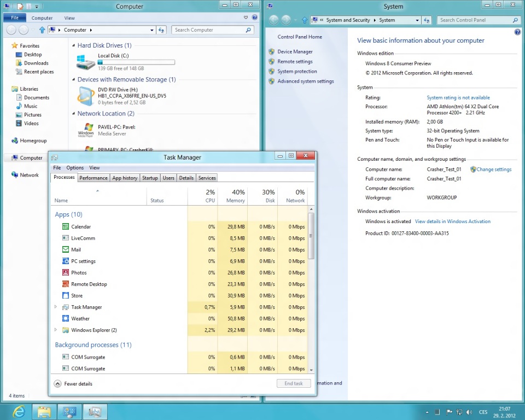Image resolution: width=525 pixels, height=420 pixels.
Task: Switch to Control Panel taskbar button
Action: [69, 412]
